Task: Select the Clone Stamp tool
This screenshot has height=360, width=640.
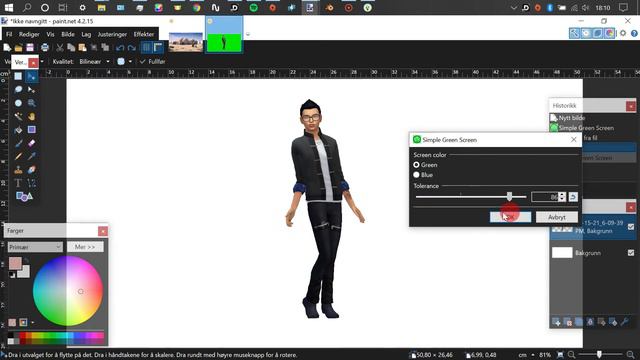Action: click(18, 170)
